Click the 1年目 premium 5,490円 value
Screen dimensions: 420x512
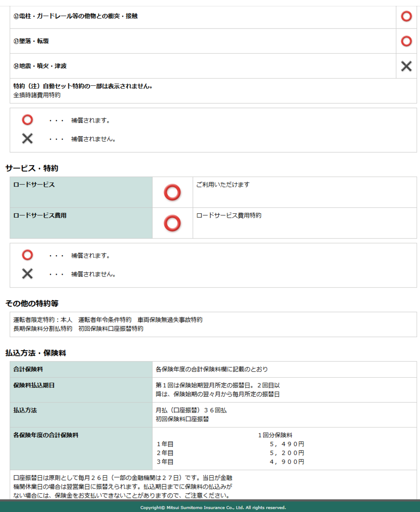point(287,444)
